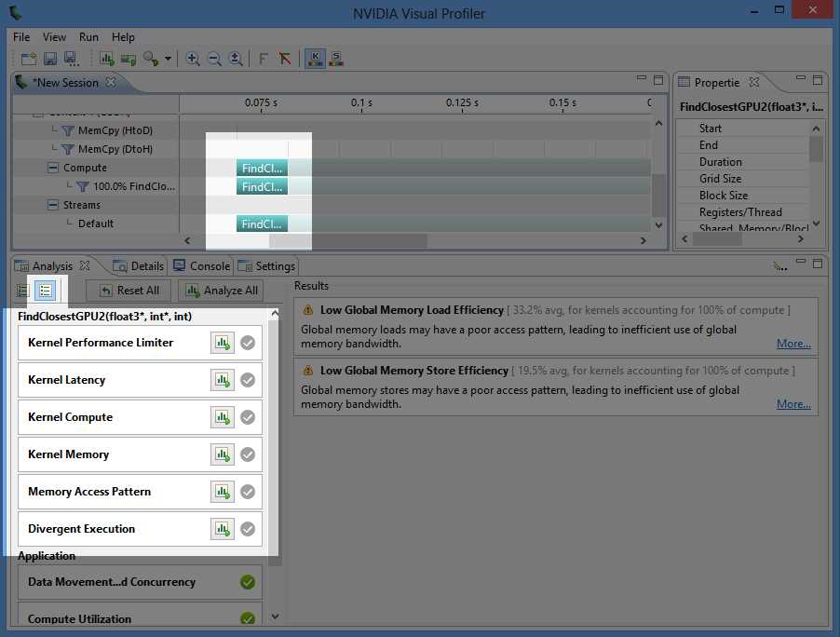Click the Data Movement...d Concurrency green status check
840x637 pixels.
click(248, 582)
